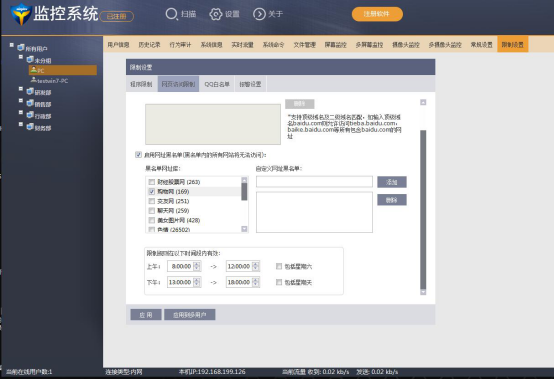Click the orange 注册软件 button
Viewport: 554px width, 380px height.
(377, 14)
